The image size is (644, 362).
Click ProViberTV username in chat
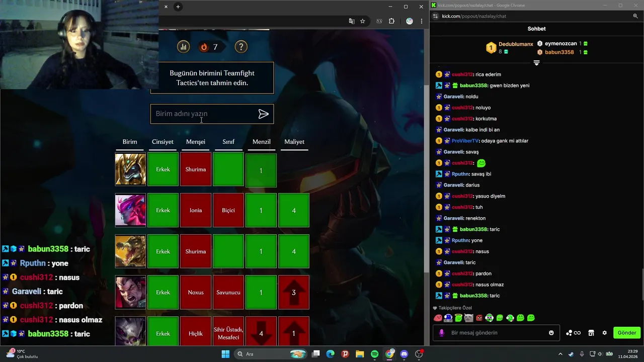(465, 141)
